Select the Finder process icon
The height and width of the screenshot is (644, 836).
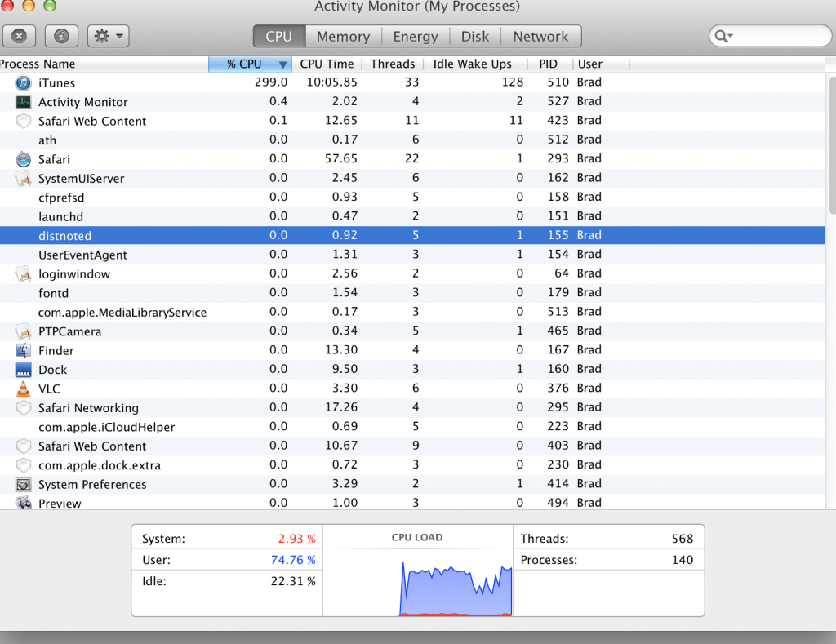tap(24, 350)
